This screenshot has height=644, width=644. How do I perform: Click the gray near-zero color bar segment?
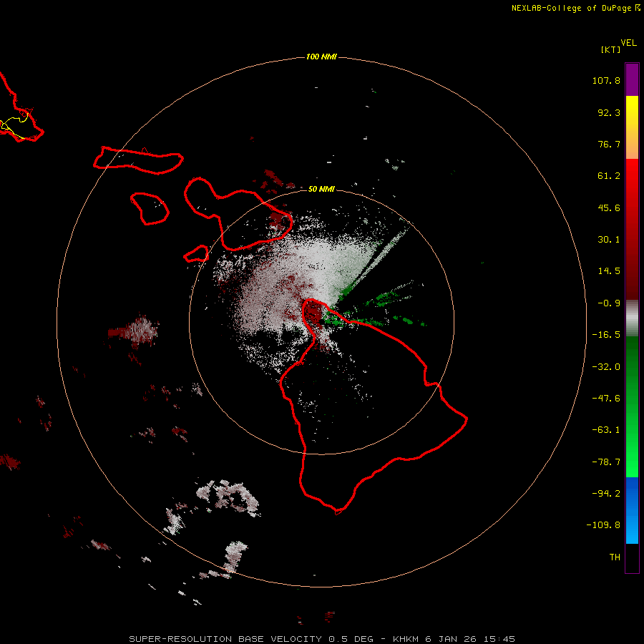pyautogui.click(x=632, y=318)
